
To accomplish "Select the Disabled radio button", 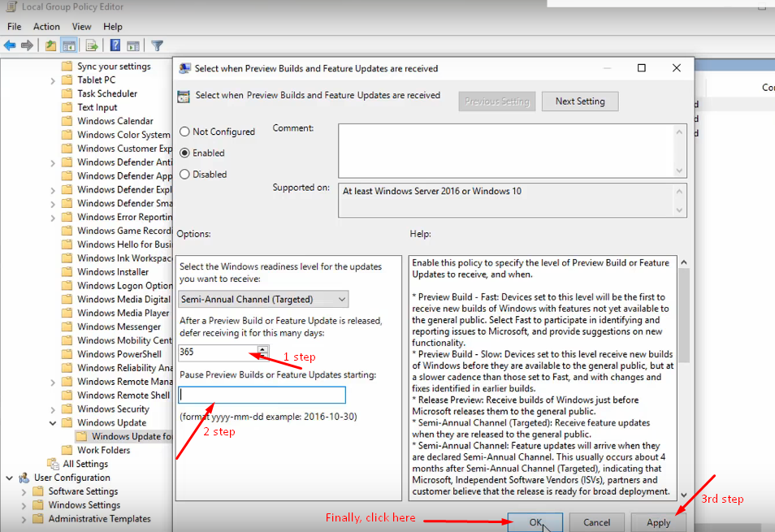I will point(184,174).
